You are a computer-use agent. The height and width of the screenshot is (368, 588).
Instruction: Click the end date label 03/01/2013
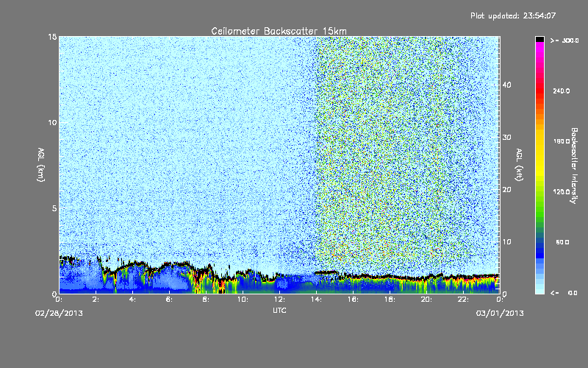(x=500, y=314)
